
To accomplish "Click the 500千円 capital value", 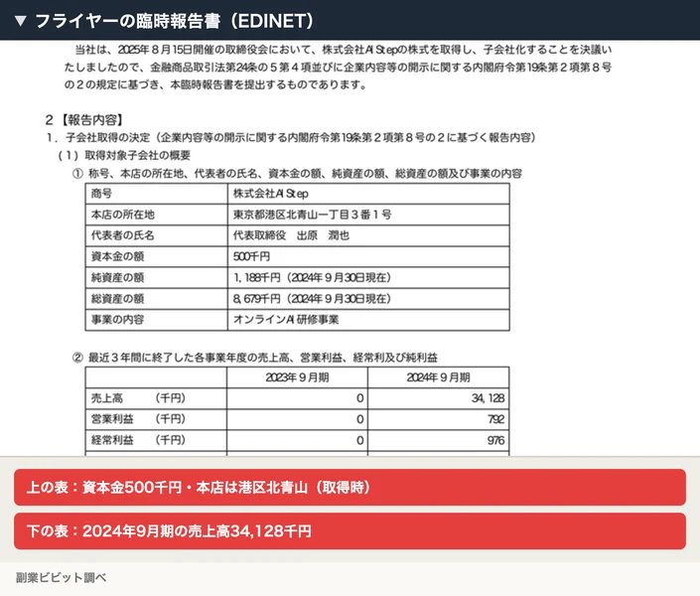I will pos(251,256).
